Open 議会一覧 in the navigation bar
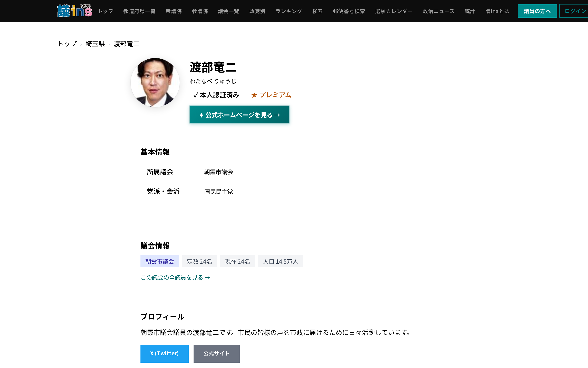Screen dimensions: 588x368 coord(228,11)
